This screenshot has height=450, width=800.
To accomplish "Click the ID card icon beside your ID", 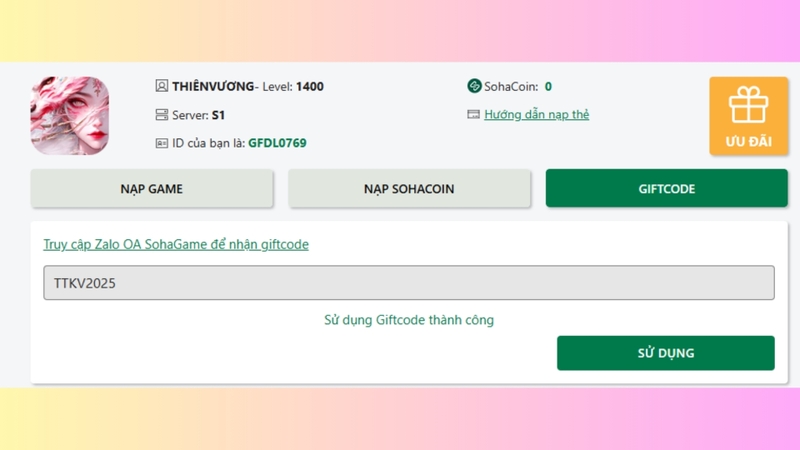I will [162, 143].
